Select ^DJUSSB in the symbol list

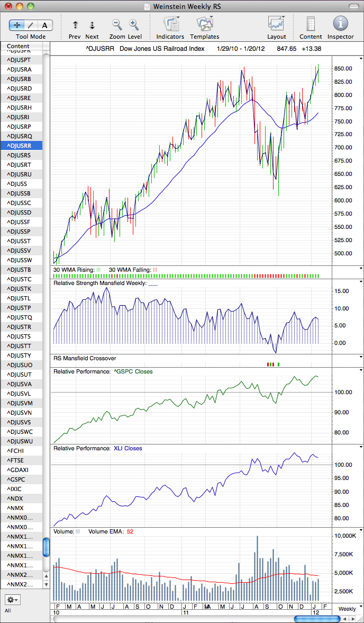(x=22, y=193)
